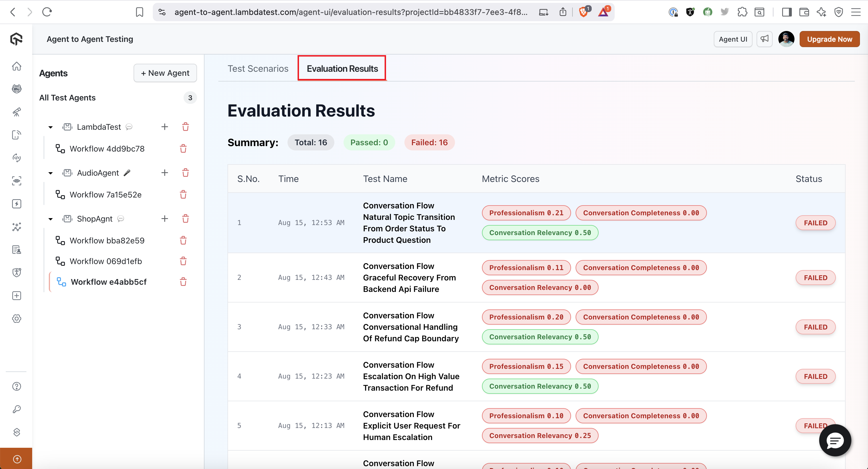This screenshot has height=469, width=868.
Task: Toggle the browser sidebar panel button
Action: 787,12
